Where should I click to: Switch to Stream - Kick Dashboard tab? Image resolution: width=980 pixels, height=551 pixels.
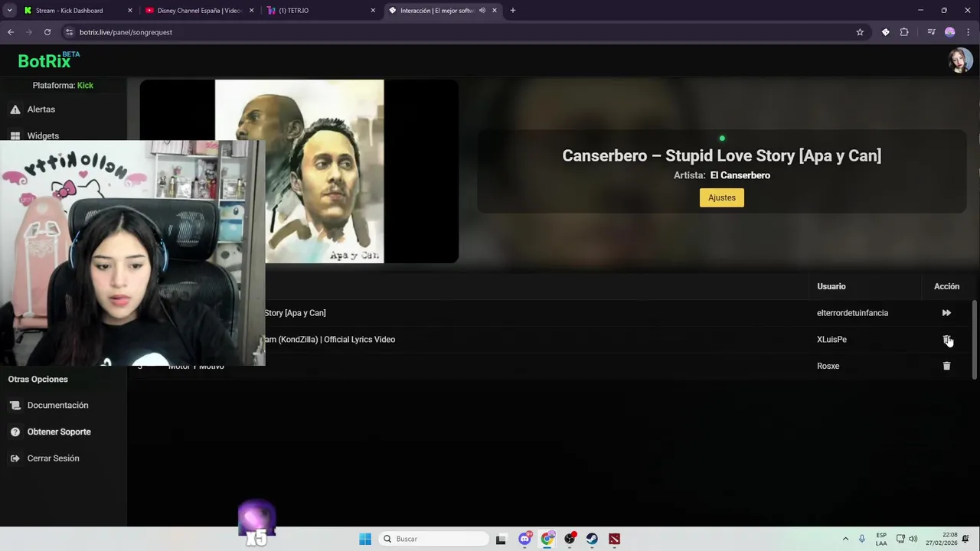tap(69, 11)
